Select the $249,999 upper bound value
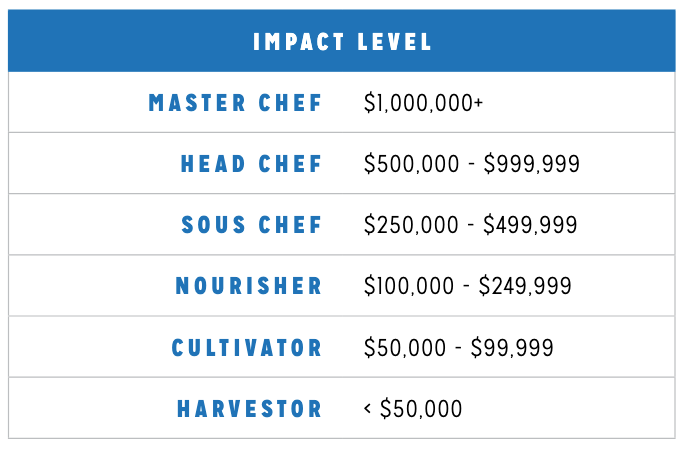Image resolution: width=683 pixels, height=449 pixels. click(526, 287)
